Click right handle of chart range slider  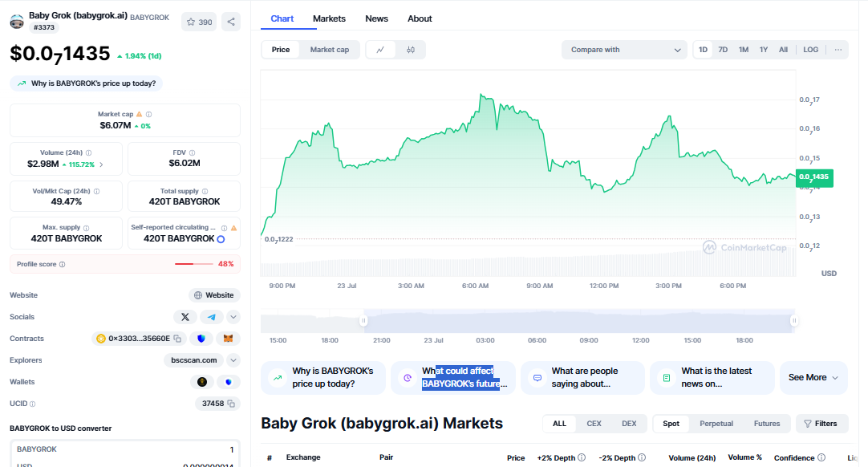coord(794,321)
